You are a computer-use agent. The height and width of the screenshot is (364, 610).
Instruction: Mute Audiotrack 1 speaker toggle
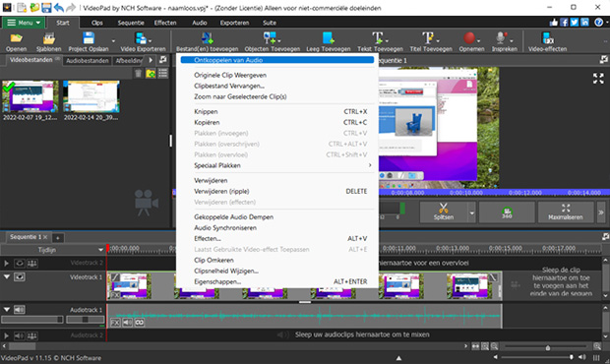20,310
